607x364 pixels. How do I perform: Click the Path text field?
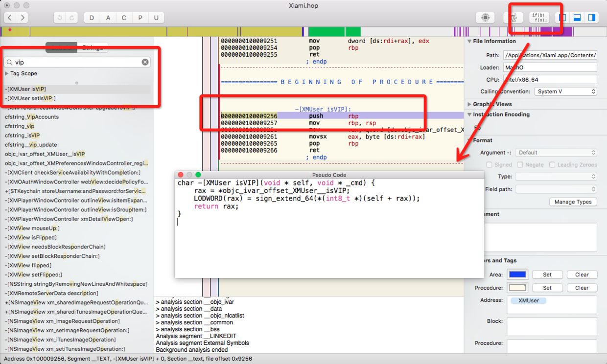pyautogui.click(x=551, y=55)
